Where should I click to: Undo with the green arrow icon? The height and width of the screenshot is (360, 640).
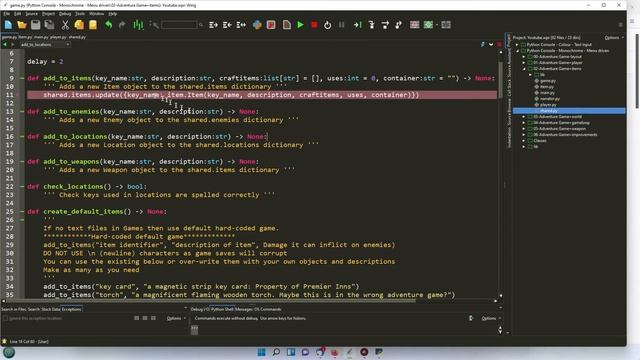pos(109,25)
